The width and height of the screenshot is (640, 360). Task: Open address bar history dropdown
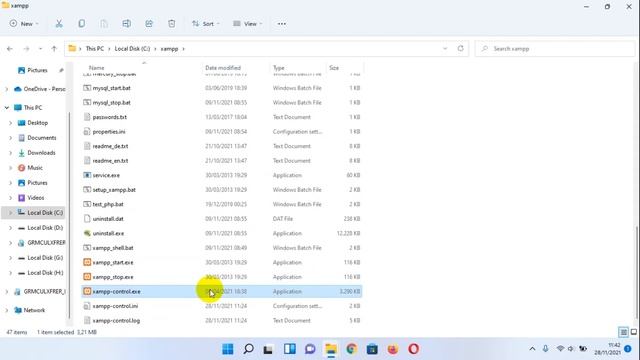click(x=445, y=49)
